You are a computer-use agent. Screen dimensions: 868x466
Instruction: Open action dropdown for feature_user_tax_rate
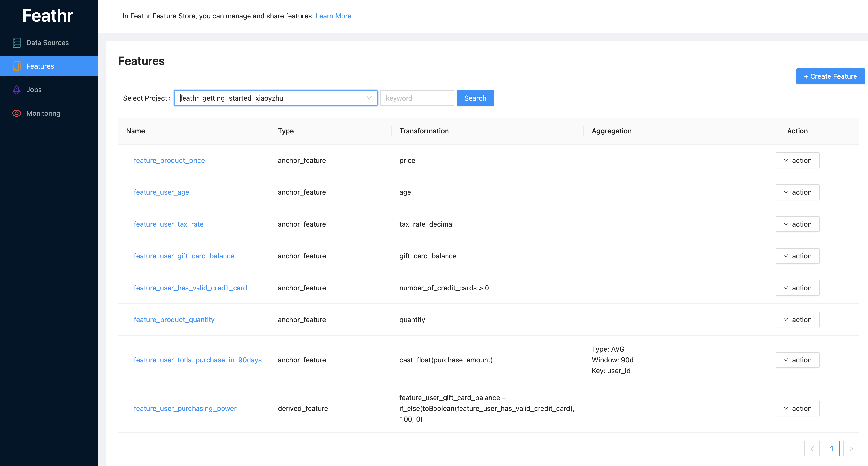coord(797,224)
